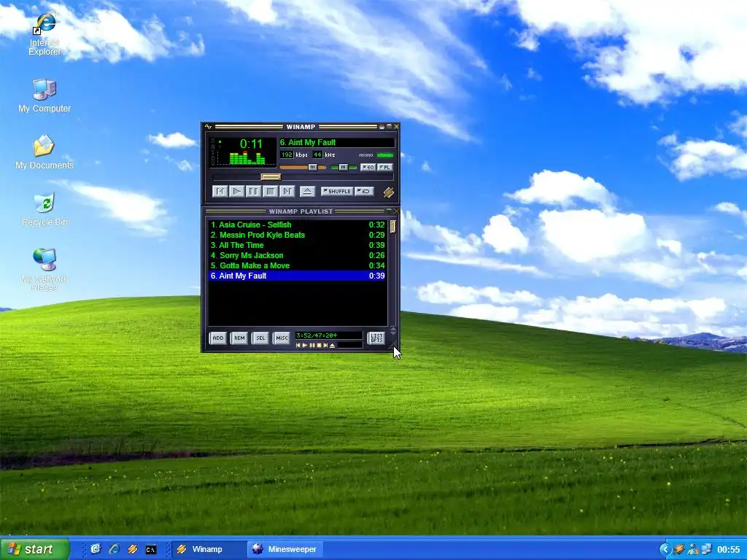Click the mono indicator in Winamp
This screenshot has width=747, height=560.
pos(366,155)
